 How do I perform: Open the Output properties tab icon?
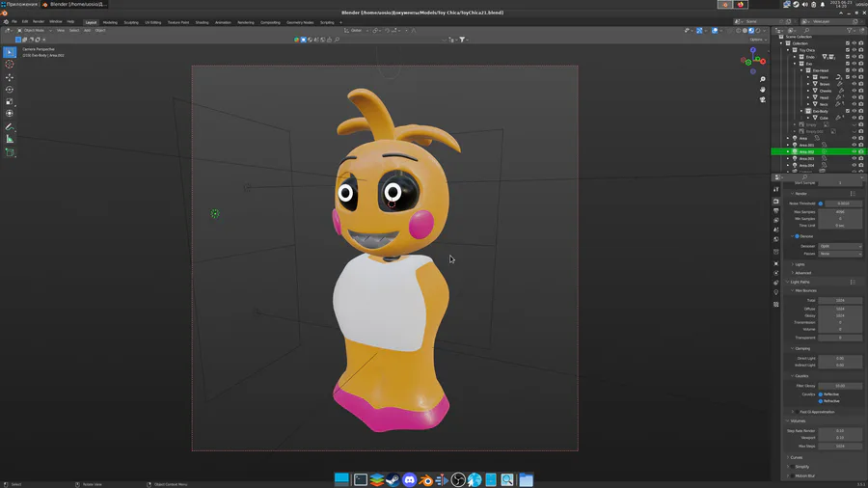[x=776, y=211]
